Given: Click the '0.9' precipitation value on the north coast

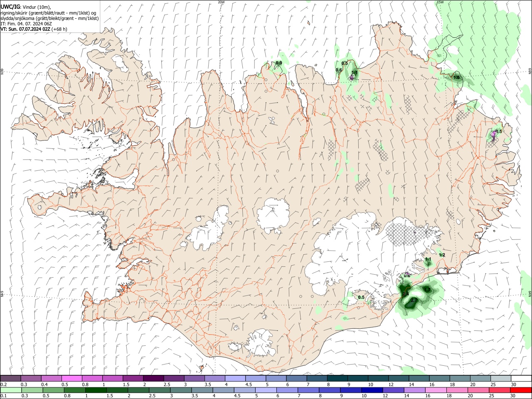Looking at the screenshot, I should coord(279,63).
